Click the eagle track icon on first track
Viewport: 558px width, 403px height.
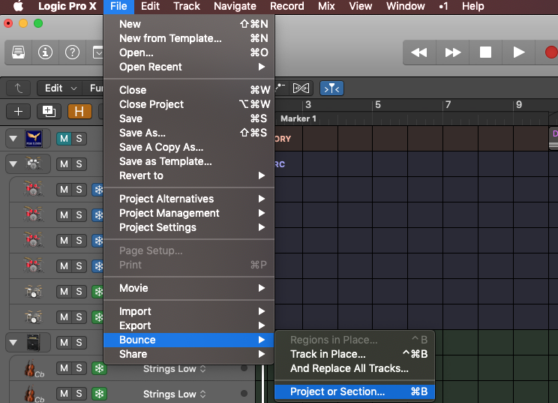33,138
